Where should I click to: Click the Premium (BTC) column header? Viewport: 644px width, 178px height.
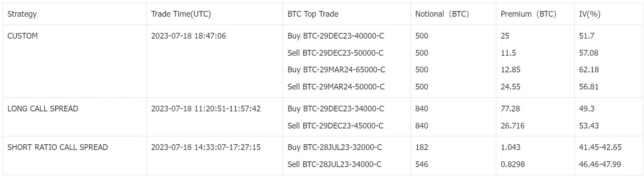[x=528, y=14]
